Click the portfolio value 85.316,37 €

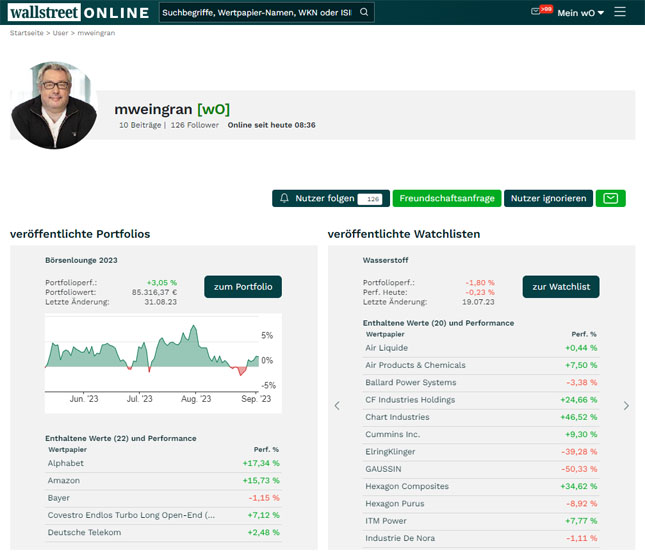pos(154,292)
